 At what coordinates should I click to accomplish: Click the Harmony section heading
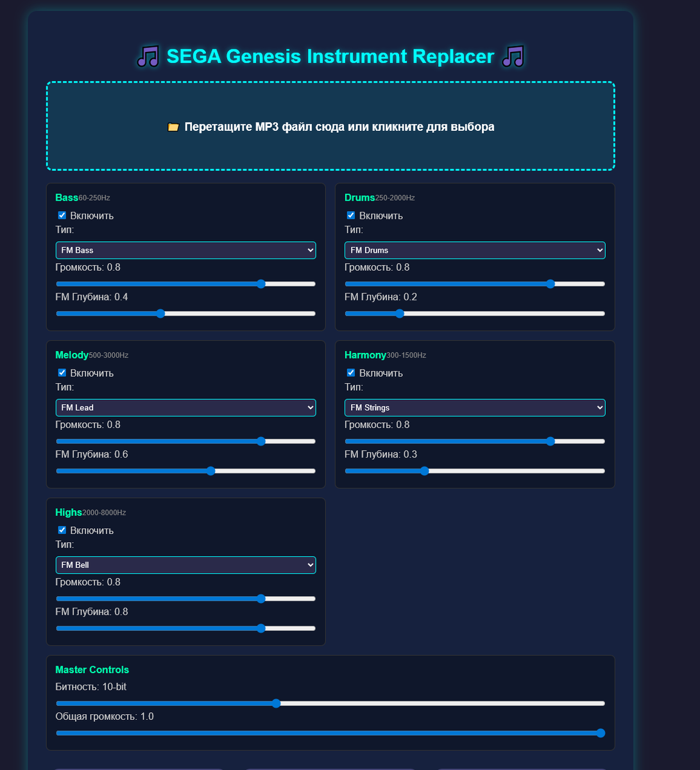pyautogui.click(x=365, y=355)
